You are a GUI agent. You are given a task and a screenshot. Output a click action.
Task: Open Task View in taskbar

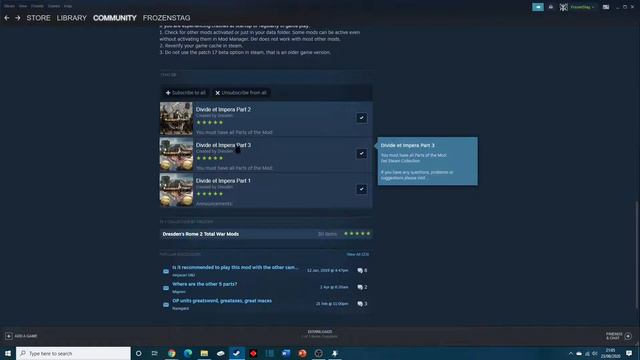155,353
